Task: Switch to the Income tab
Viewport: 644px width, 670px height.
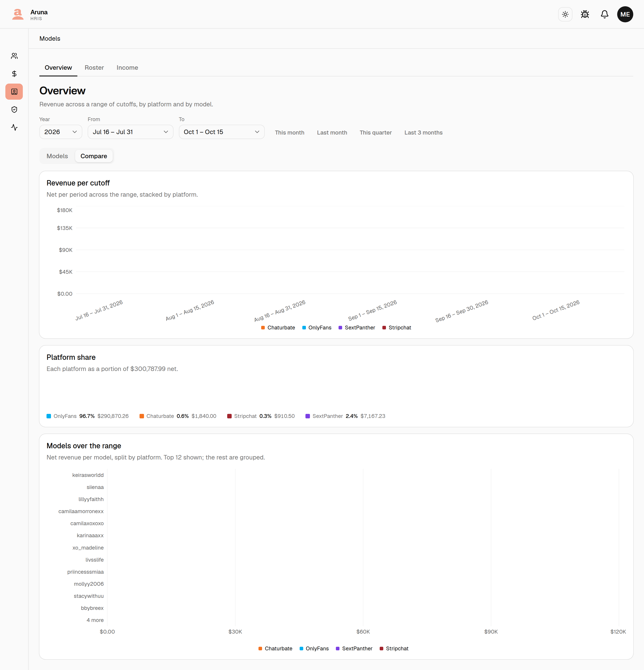Action: pyautogui.click(x=127, y=68)
